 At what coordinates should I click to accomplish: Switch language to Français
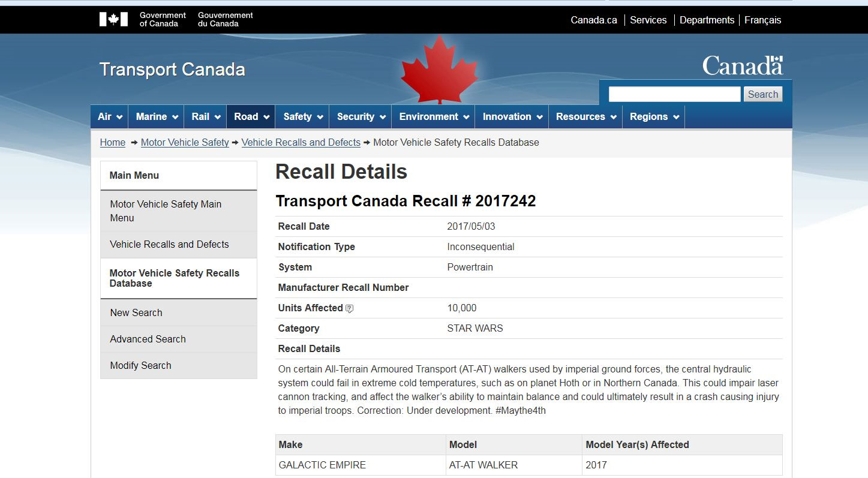tap(763, 20)
